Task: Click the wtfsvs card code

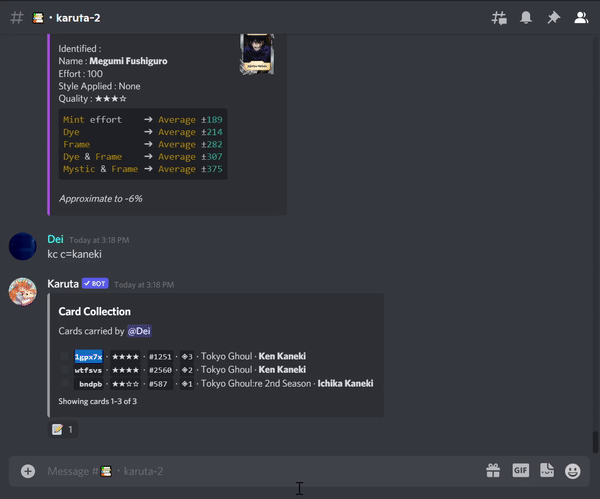Action: point(88,370)
